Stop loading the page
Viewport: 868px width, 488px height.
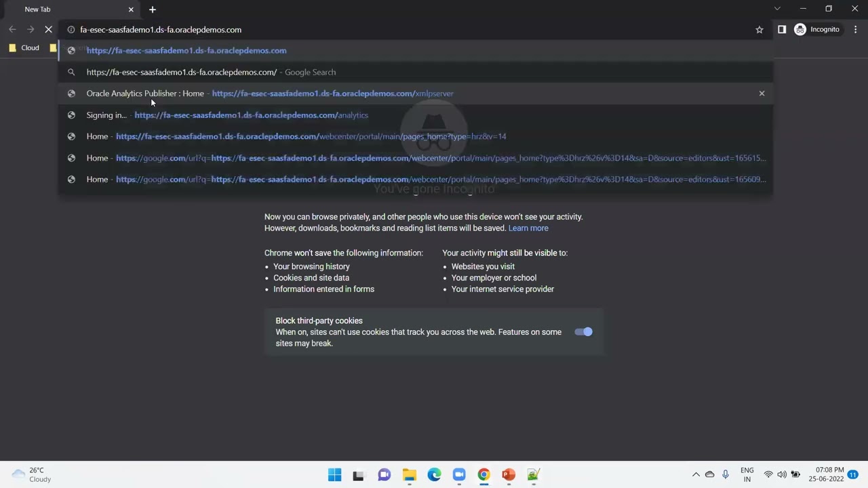pos(50,30)
